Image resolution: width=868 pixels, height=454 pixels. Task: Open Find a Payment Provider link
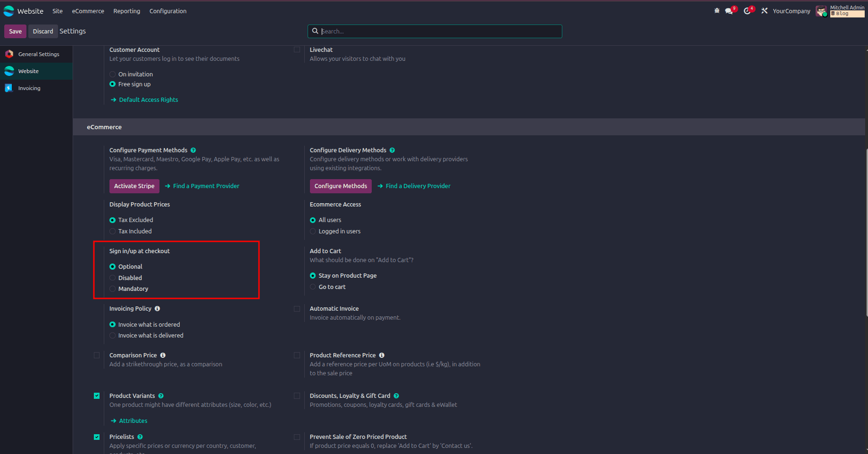coord(202,186)
